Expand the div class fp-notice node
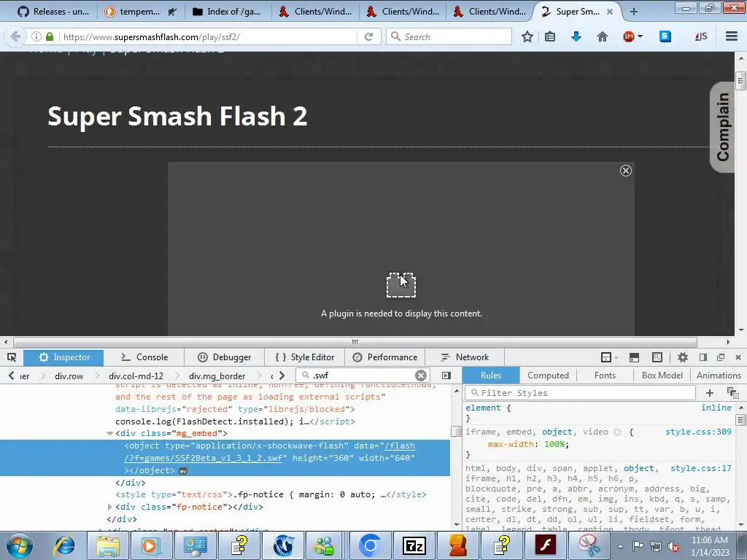The image size is (747, 560). click(109, 507)
